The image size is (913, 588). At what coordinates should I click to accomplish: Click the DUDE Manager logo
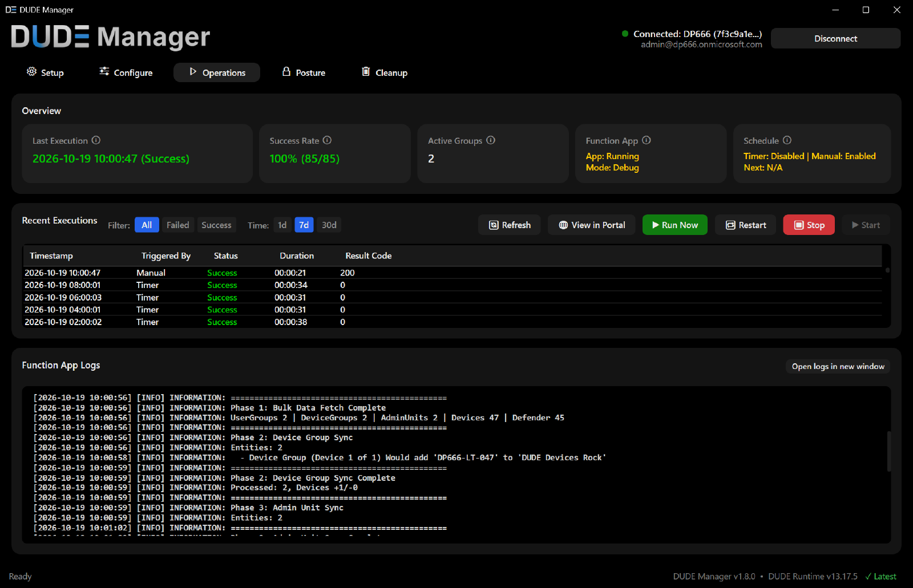coord(110,37)
